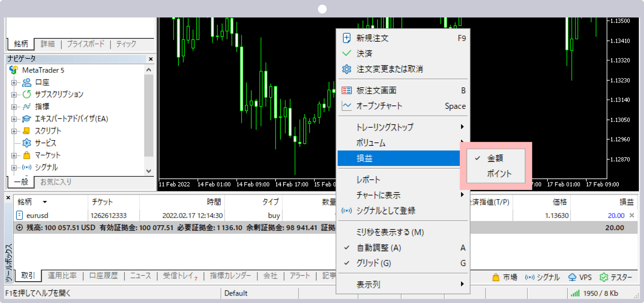Screen dimensions: 644x303
Task: Click the MetaTrader 5 logo icon in Navigator
Action: (x=14, y=70)
